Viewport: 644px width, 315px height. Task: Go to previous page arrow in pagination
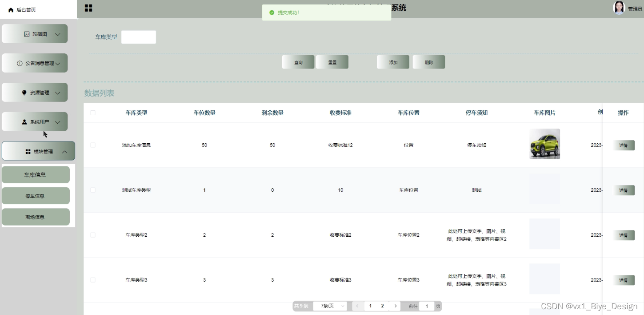(357, 306)
